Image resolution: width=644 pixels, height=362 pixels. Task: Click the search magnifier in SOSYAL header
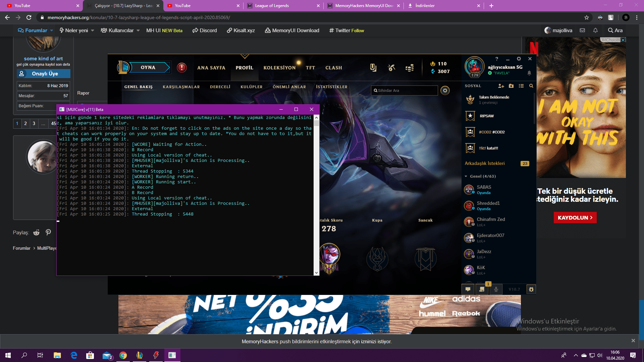point(531,86)
